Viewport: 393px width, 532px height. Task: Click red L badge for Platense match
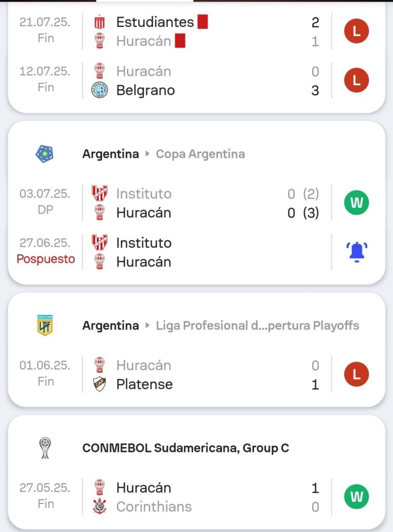tap(356, 375)
